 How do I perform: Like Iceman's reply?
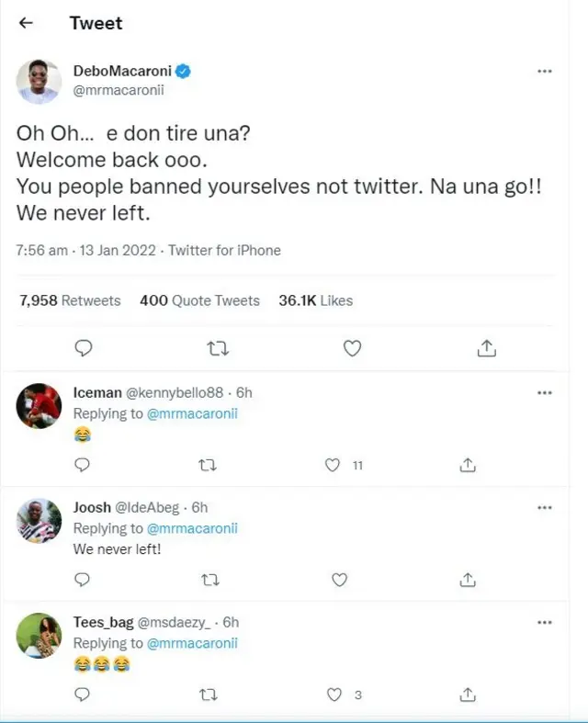click(334, 465)
